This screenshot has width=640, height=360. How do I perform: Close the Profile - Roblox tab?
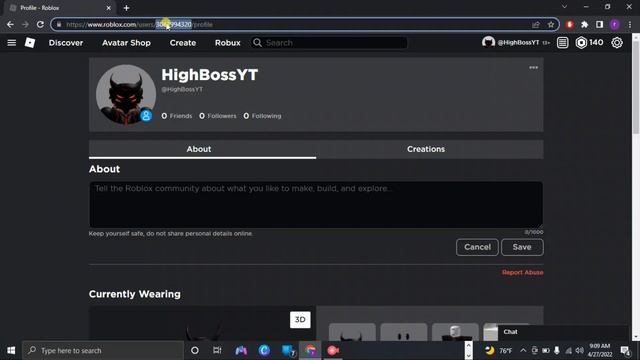tap(109, 8)
